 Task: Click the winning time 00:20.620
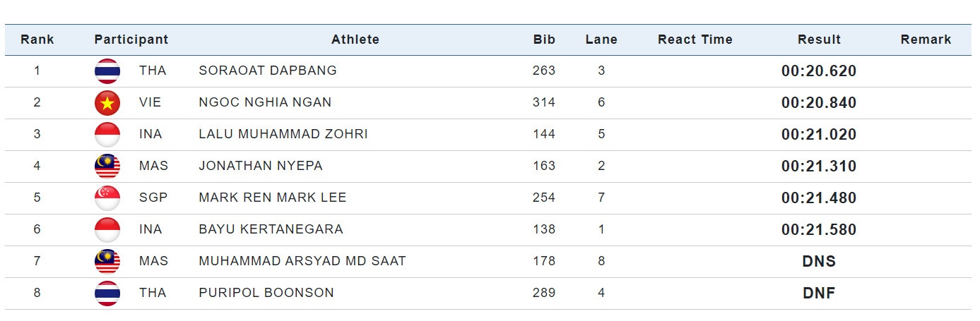point(819,71)
